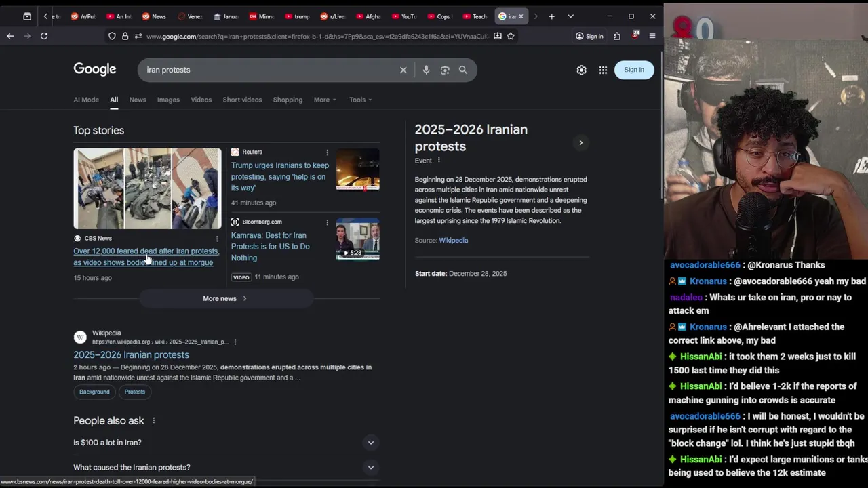Click the tracking protection shield icon
Image resolution: width=868 pixels, height=488 pixels.
pyautogui.click(x=112, y=36)
